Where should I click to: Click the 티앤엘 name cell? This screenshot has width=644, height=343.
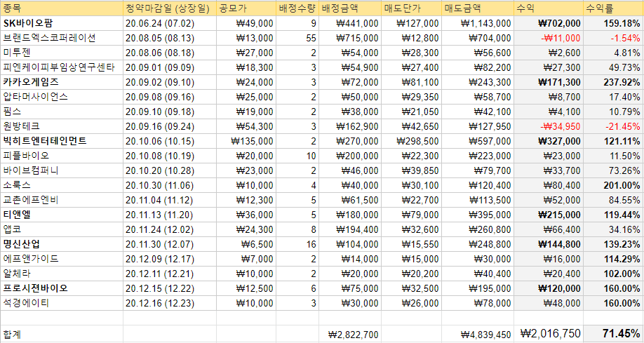pos(62,215)
